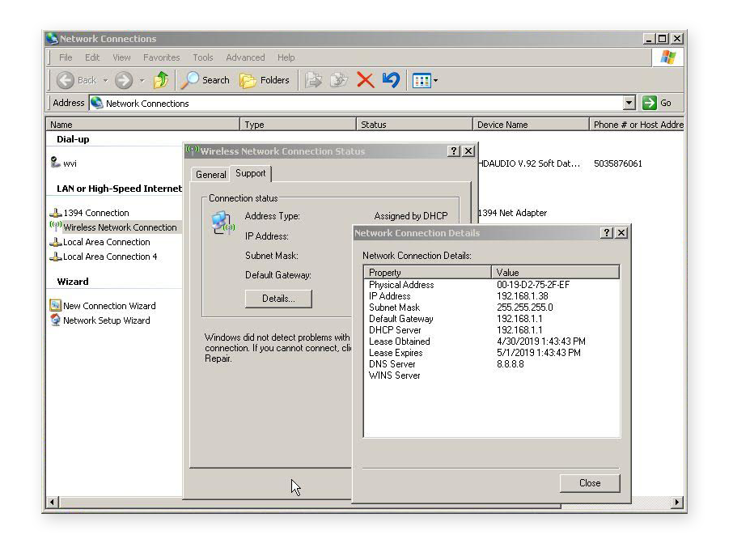The image size is (733, 560).
Task: Select the 1394 Connection item
Action: (x=95, y=213)
